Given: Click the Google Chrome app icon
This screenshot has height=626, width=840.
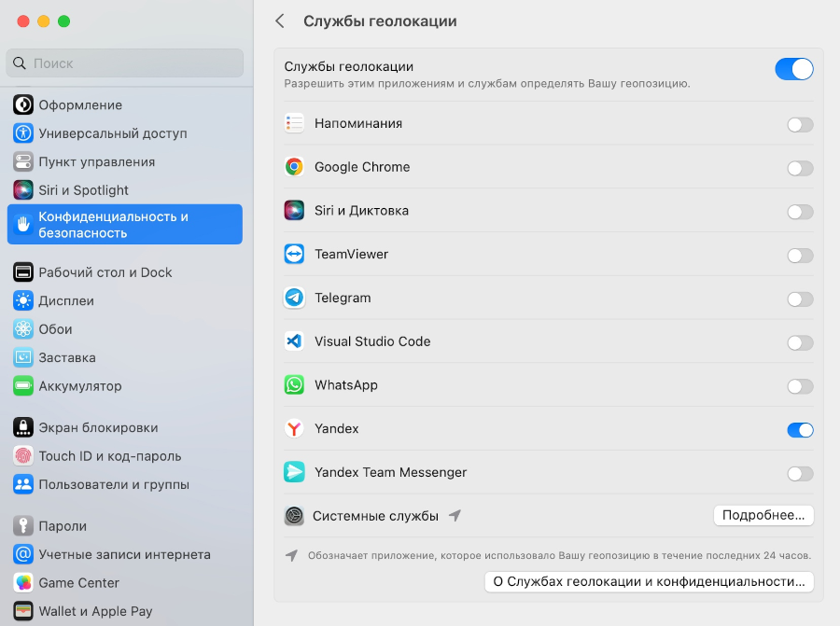Looking at the screenshot, I should [x=295, y=167].
